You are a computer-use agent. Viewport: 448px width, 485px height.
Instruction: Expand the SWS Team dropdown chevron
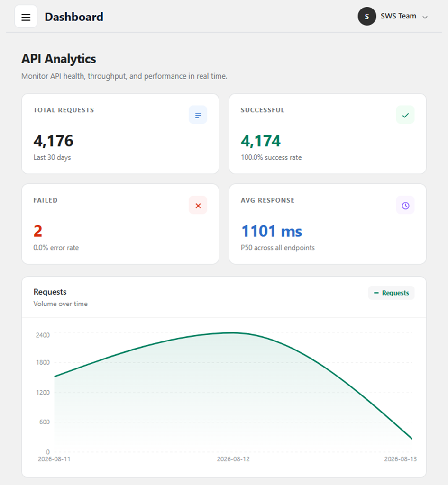point(425,17)
